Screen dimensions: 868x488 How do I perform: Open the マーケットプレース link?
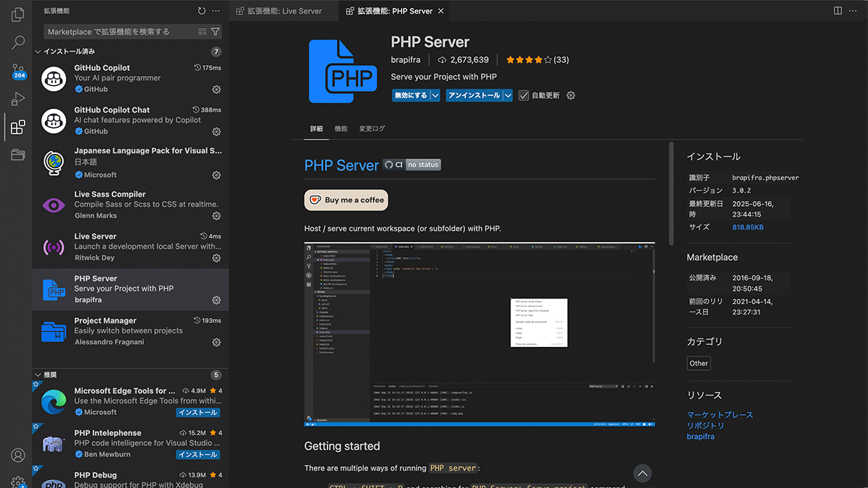720,415
